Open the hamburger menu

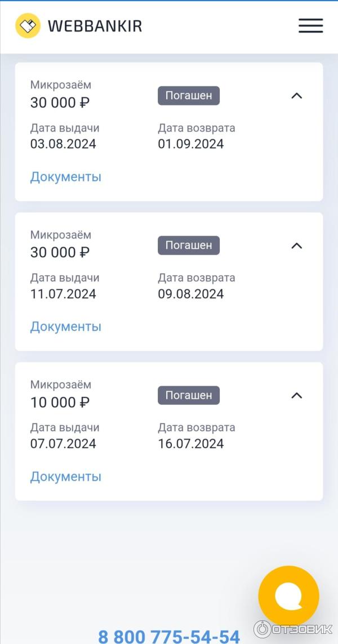point(310,26)
